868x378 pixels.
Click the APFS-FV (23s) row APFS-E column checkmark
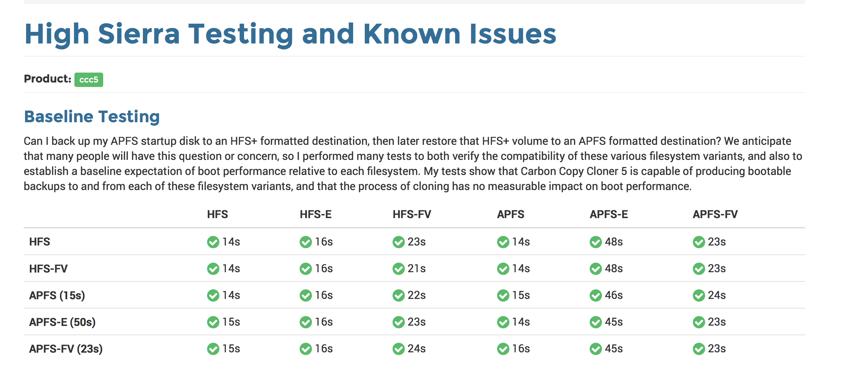(x=595, y=349)
